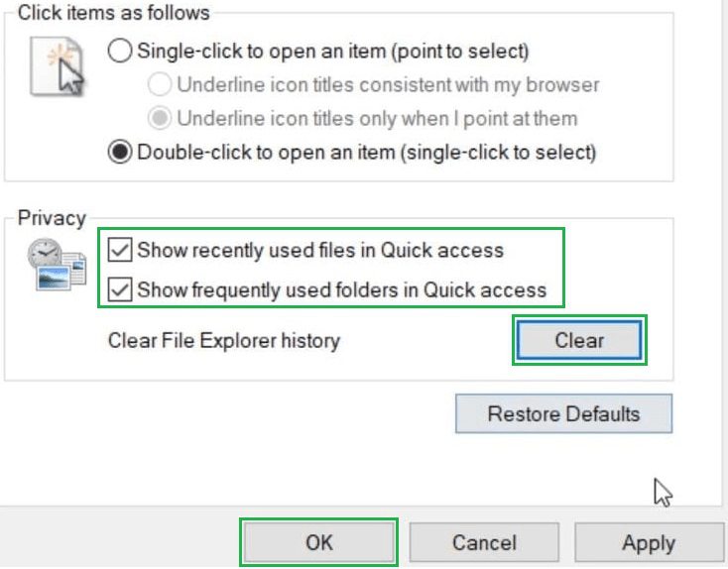Choose underline titles only when pointing

point(159,119)
